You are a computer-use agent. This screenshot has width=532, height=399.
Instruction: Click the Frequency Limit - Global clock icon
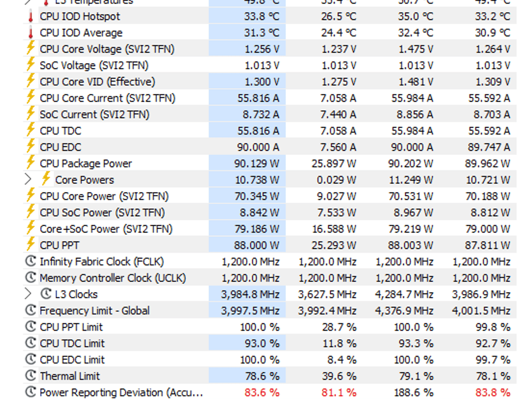[x=31, y=310]
